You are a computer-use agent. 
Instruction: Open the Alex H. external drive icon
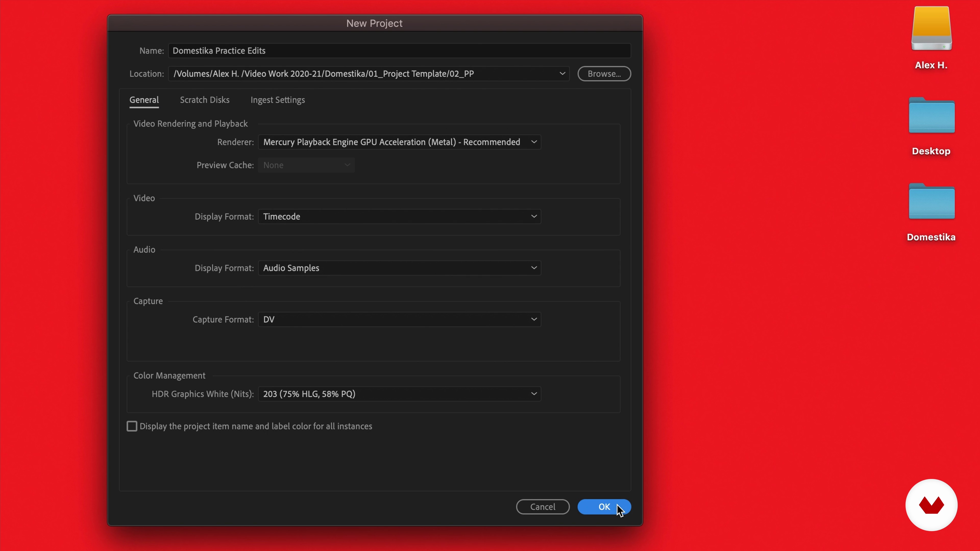coord(931,29)
